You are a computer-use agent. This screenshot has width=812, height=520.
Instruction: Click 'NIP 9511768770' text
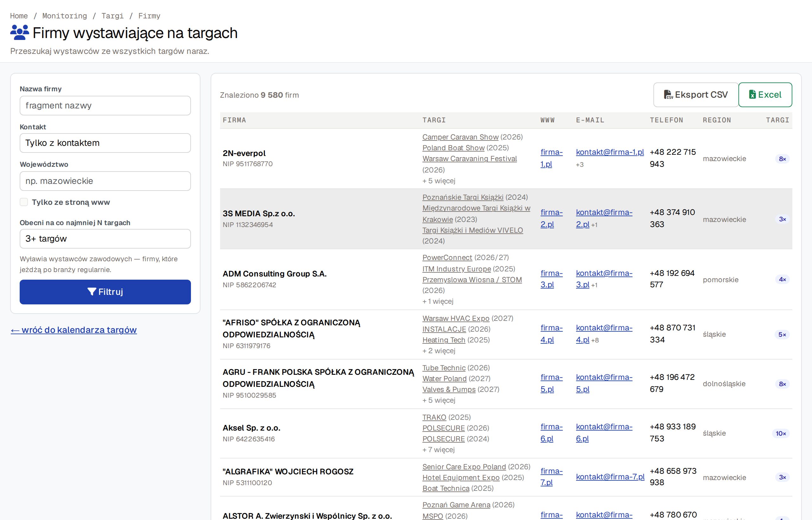tap(248, 164)
